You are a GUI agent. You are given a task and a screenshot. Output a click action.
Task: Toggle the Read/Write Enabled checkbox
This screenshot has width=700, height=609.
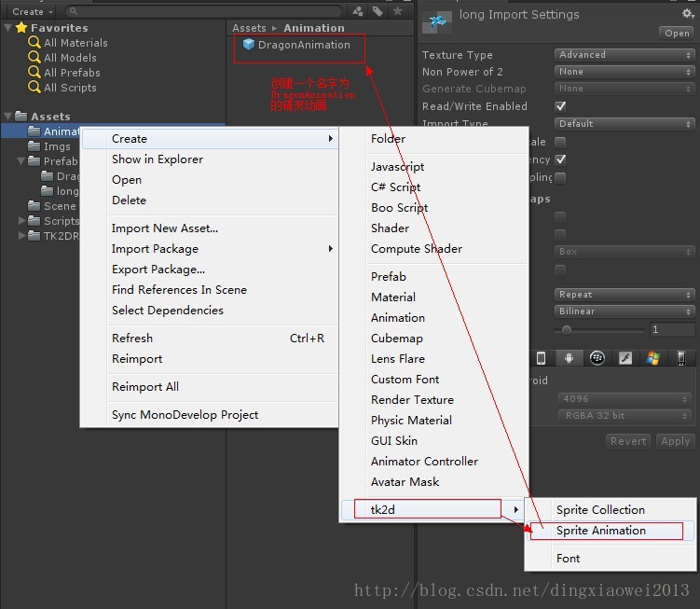click(560, 106)
